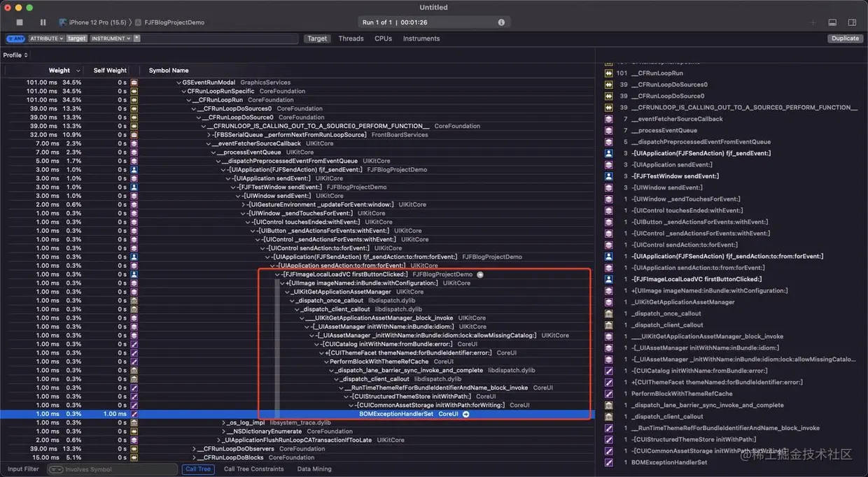This screenshot has height=477, width=868.
Task: Click __CFRunLoopRun in heaviest stack trace
Action: click(x=657, y=73)
